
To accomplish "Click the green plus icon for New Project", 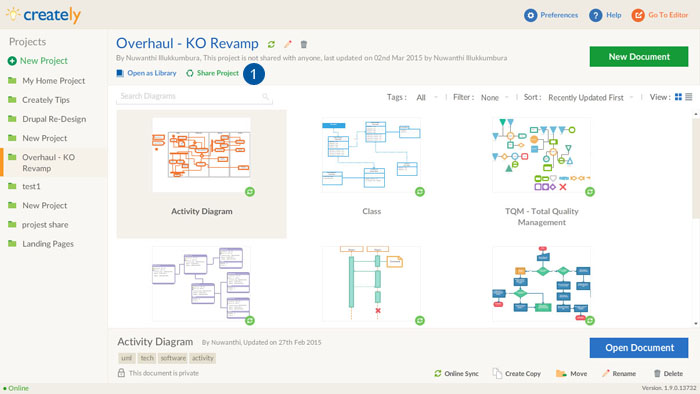I will tap(12, 61).
